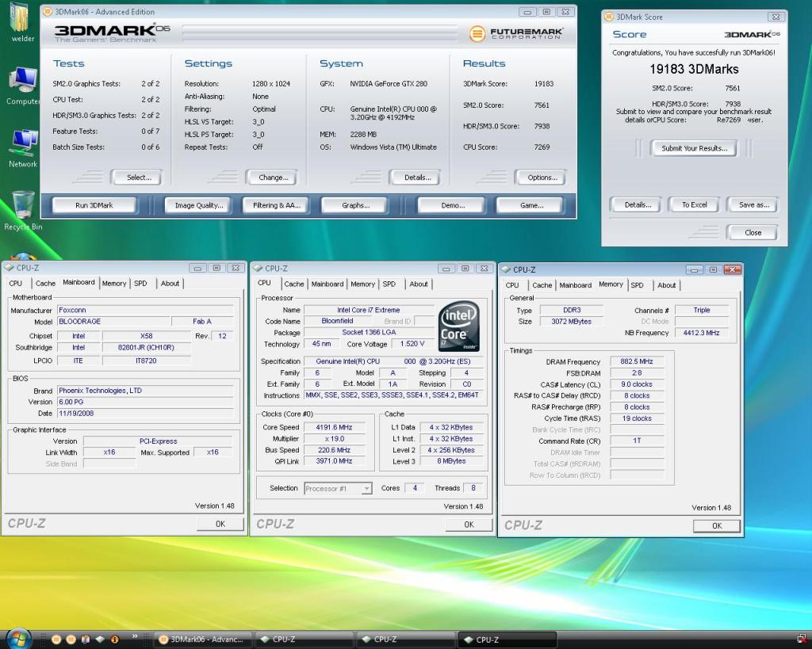Click Run 3DMark button

tap(94, 205)
